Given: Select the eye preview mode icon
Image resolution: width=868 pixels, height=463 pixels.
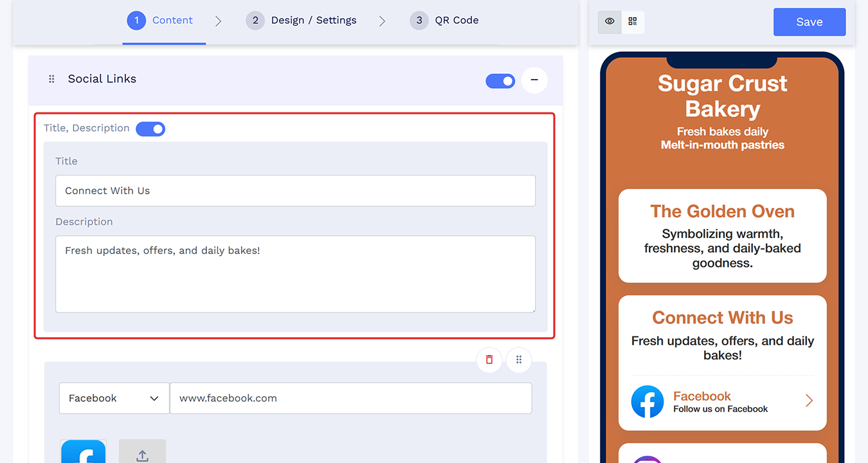Looking at the screenshot, I should 610,22.
